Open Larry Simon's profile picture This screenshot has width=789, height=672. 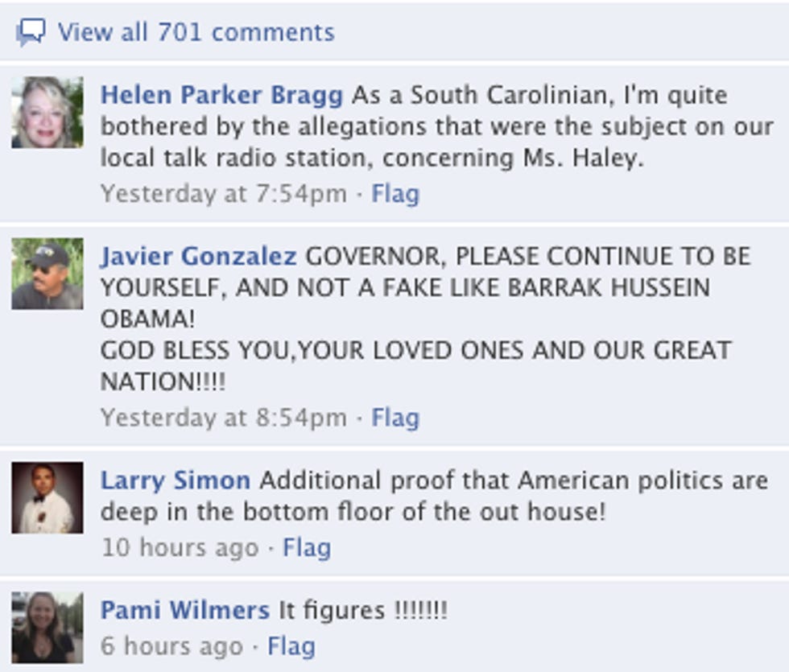point(48,497)
